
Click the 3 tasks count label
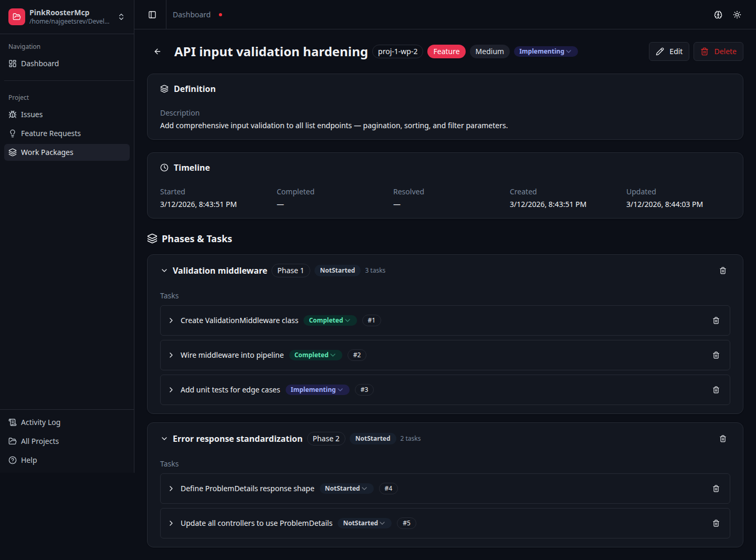click(375, 271)
